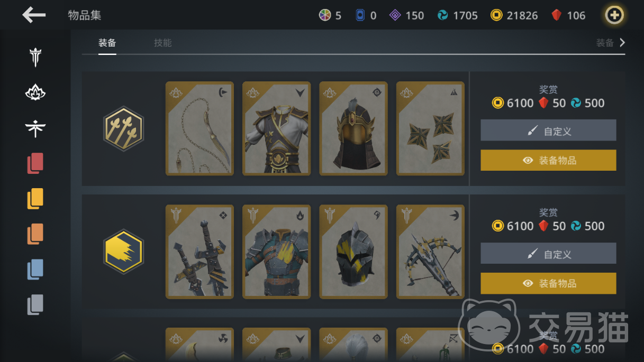The width and height of the screenshot is (644, 362).
Task: Filter by yellow card rarity icon
Action: 35,199
